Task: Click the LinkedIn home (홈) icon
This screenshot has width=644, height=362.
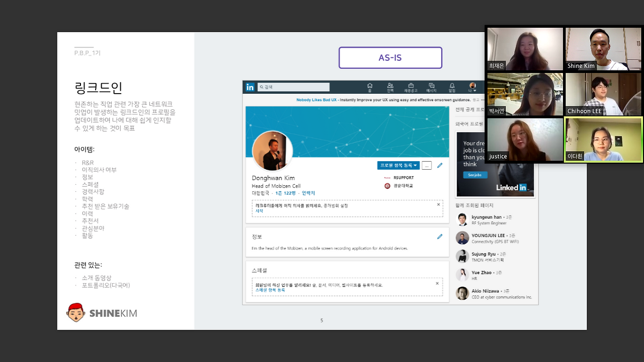Action: tap(370, 87)
